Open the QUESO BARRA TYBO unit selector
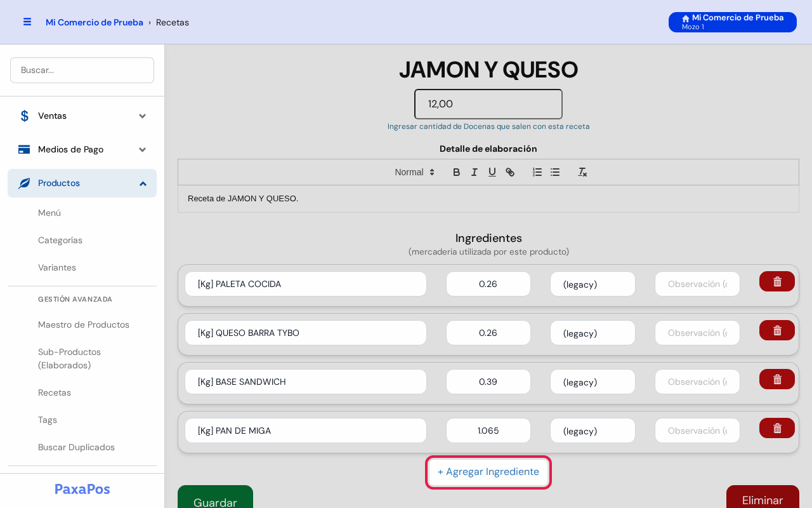 [593, 333]
